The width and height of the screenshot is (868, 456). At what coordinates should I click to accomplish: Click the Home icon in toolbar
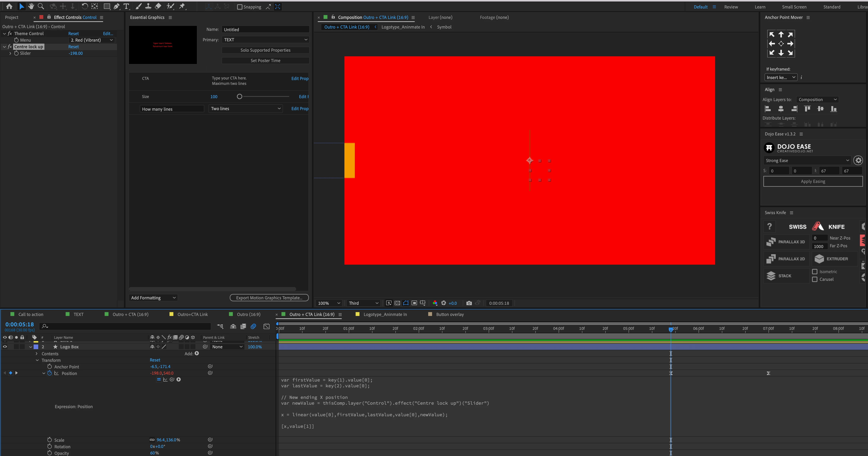click(x=9, y=6)
